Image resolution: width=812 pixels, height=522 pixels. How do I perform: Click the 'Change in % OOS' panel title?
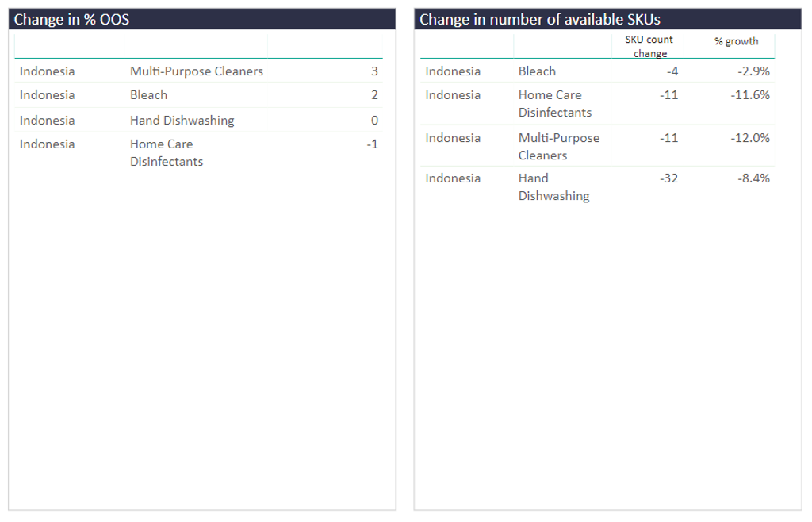click(71, 20)
